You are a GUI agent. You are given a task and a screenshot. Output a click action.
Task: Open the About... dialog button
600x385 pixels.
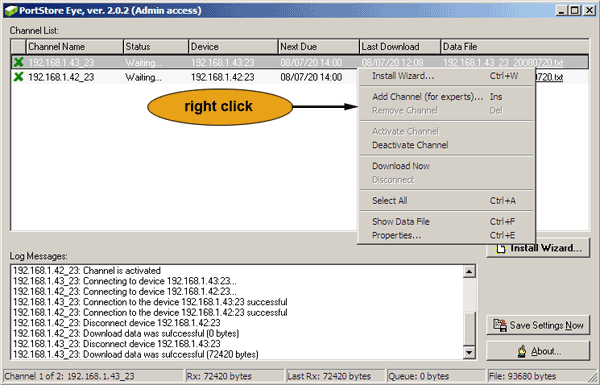pyautogui.click(x=538, y=351)
